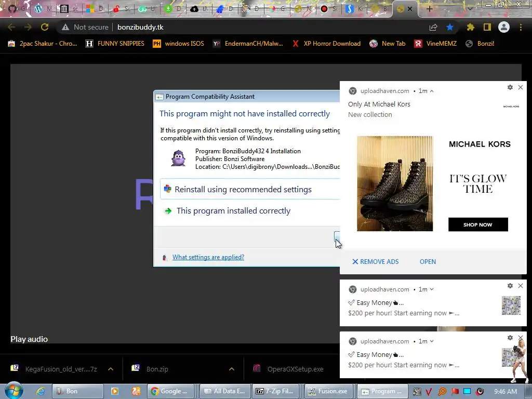Open the What settings are applied? link
Viewport: 532px width, 399px height.
click(x=208, y=257)
